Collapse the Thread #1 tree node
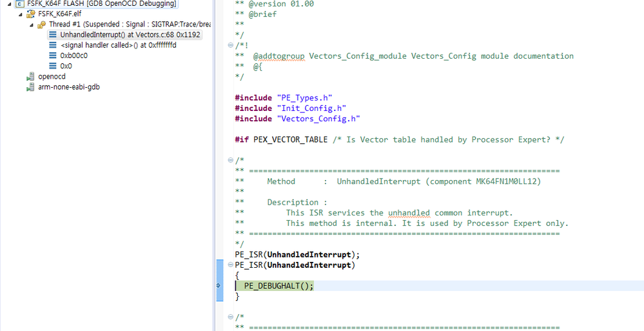 32,25
